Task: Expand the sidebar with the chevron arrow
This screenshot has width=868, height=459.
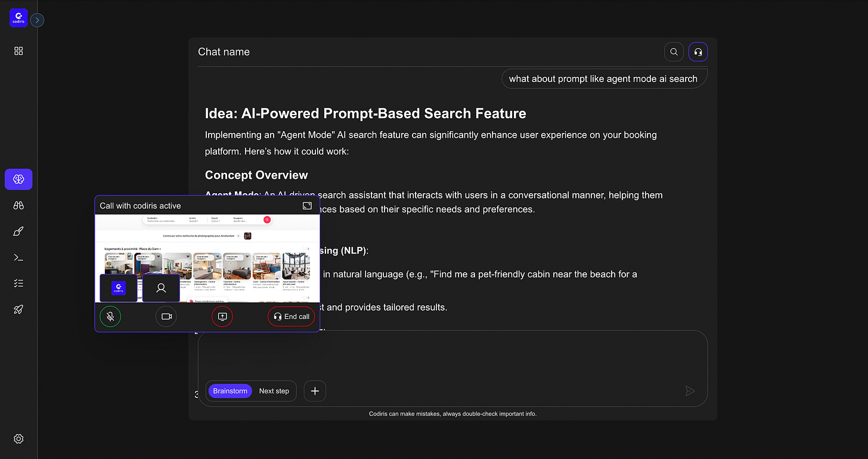Action: point(37,20)
